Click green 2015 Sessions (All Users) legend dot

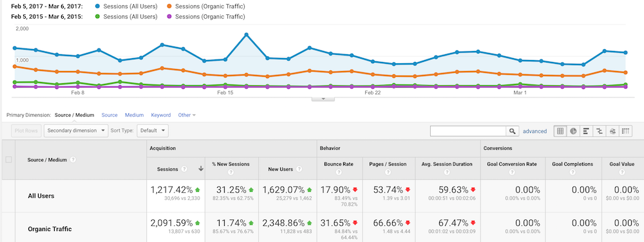[97, 17]
